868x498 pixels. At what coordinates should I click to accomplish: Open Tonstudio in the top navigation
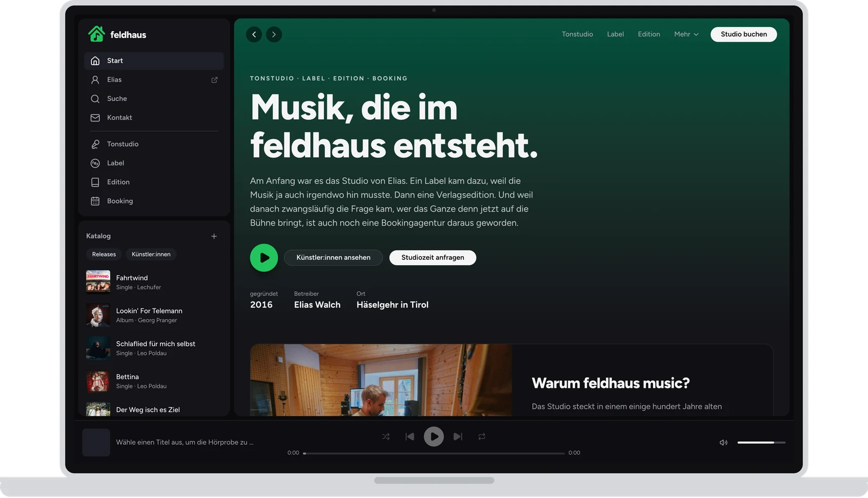click(577, 34)
